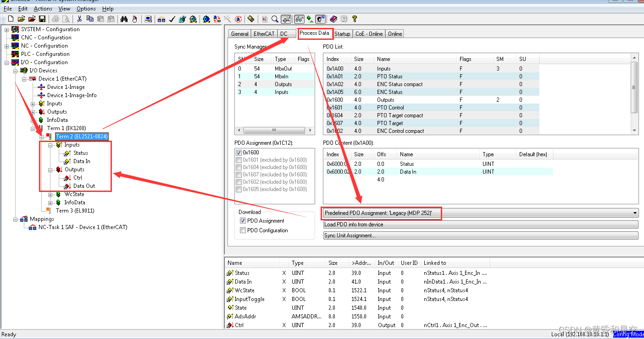Viewport: 644px width, 339px height.
Task: Click the red target Free Run icon
Action: coord(238,19)
